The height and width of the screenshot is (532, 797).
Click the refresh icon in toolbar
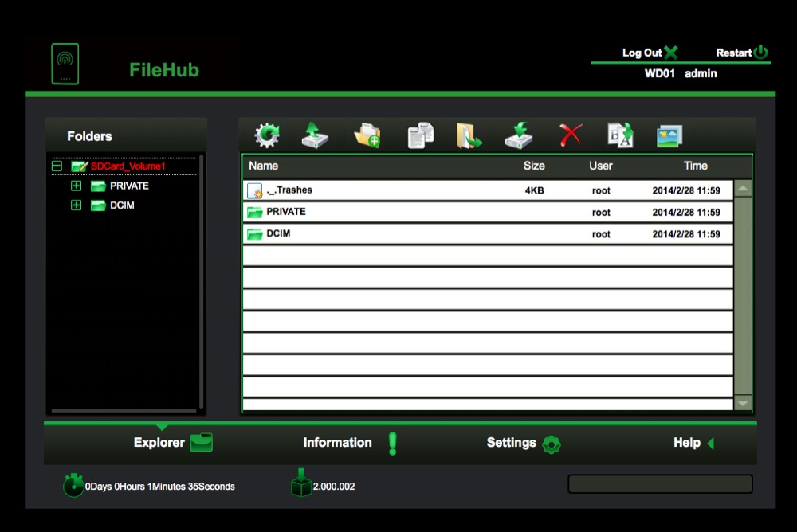(267, 135)
